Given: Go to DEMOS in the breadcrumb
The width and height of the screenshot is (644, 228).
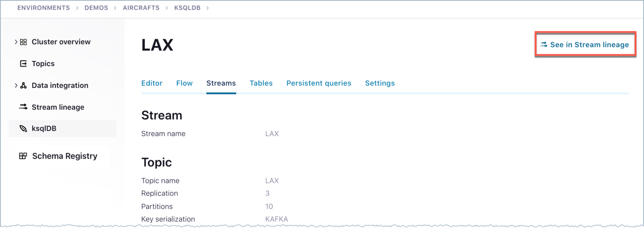Looking at the screenshot, I should [x=97, y=8].
